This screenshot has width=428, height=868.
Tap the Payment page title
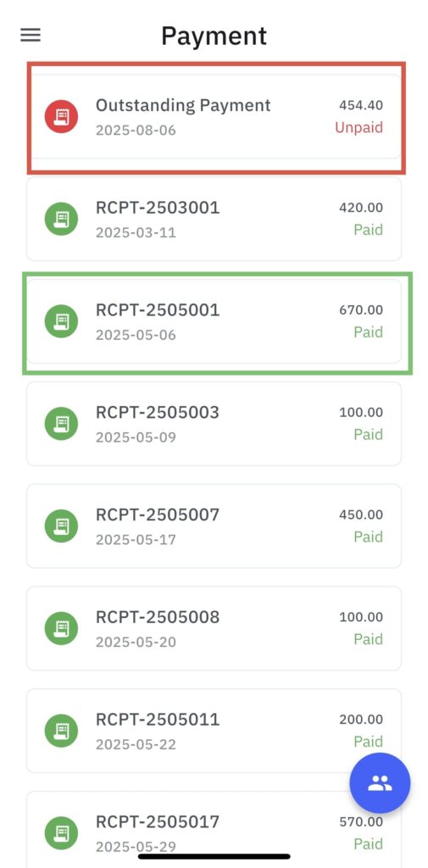(x=214, y=36)
